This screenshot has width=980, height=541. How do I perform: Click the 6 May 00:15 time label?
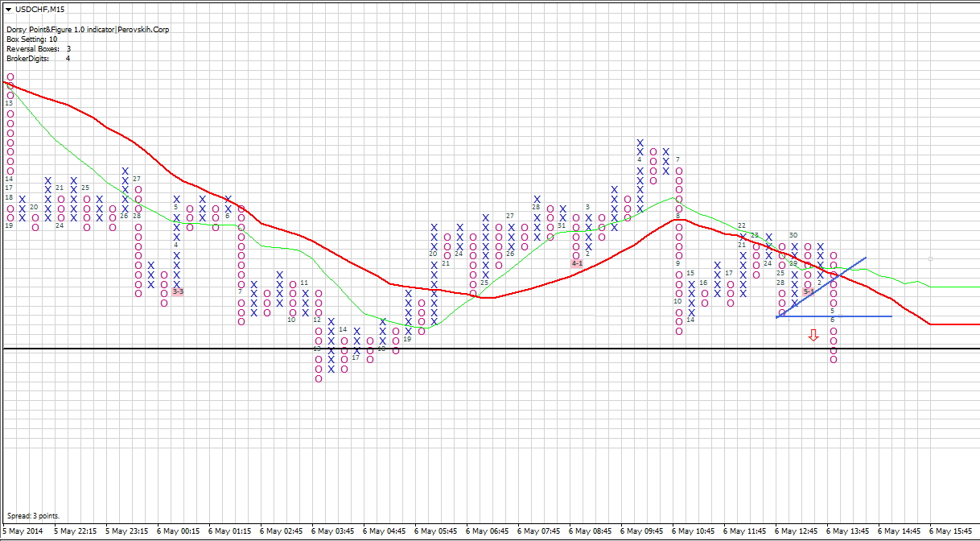[179, 531]
